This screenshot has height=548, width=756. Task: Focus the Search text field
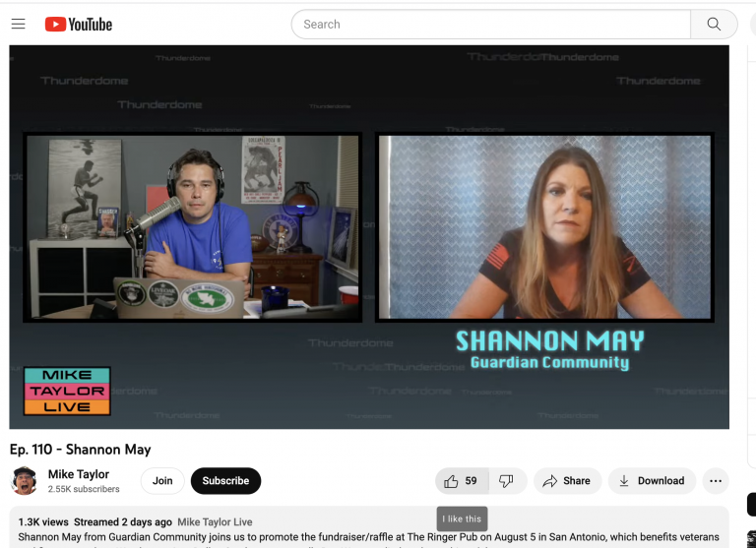[492, 25]
